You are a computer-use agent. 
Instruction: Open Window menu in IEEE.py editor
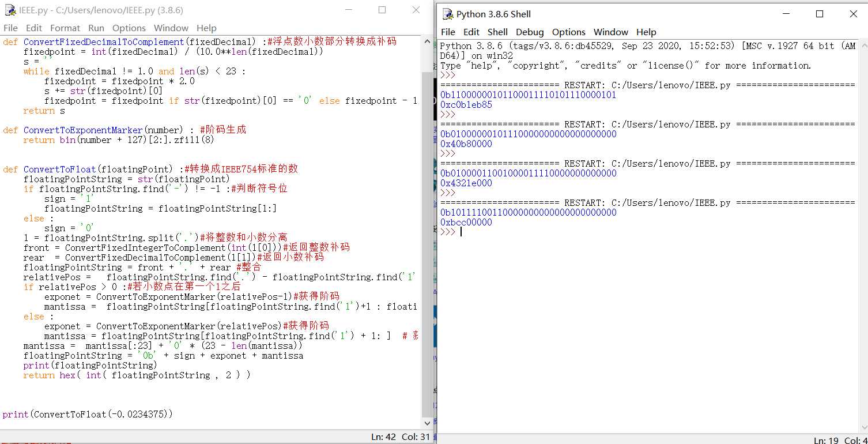171,28
